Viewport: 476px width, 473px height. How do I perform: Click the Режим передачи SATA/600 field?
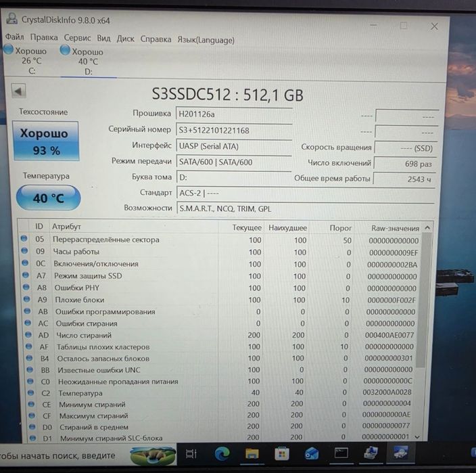[234, 162]
